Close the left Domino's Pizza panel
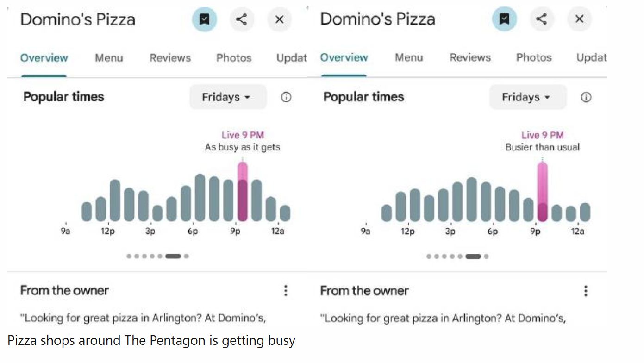The height and width of the screenshot is (363, 644). coord(279,19)
